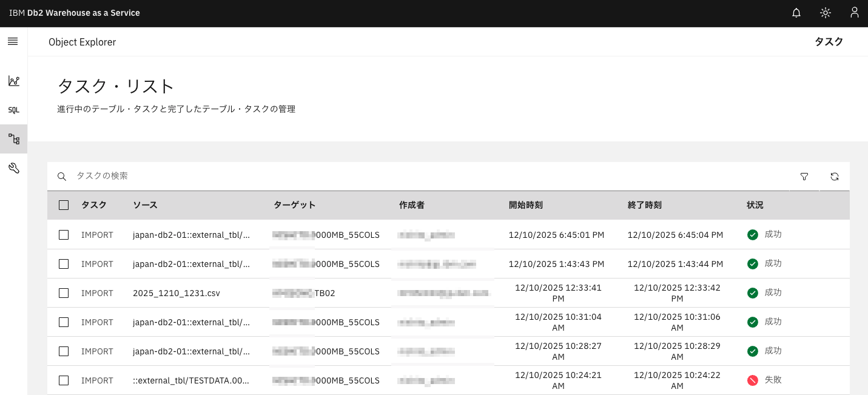Select the Object Explorer tree icon in sidebar

(x=14, y=139)
